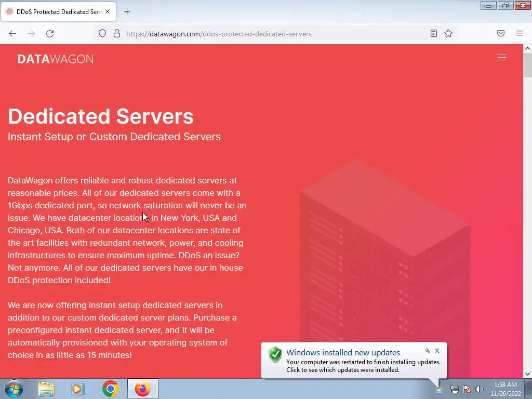Click scrollbar up arrow
The width and height of the screenshot is (532, 399).
(527, 48)
